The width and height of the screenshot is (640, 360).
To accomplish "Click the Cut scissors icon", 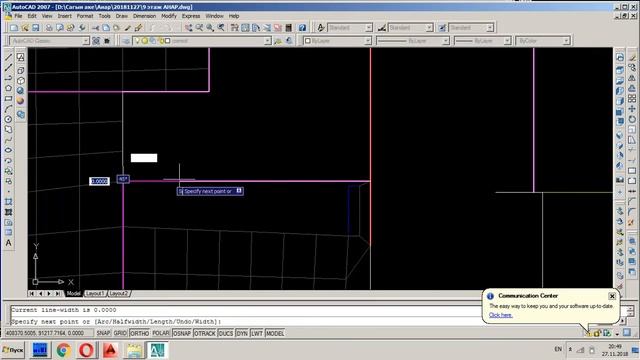I will 95,28.
